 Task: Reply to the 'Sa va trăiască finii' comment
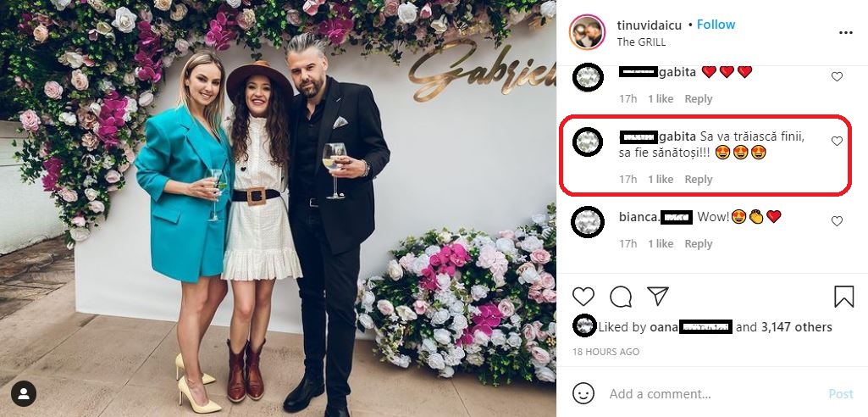pos(699,180)
